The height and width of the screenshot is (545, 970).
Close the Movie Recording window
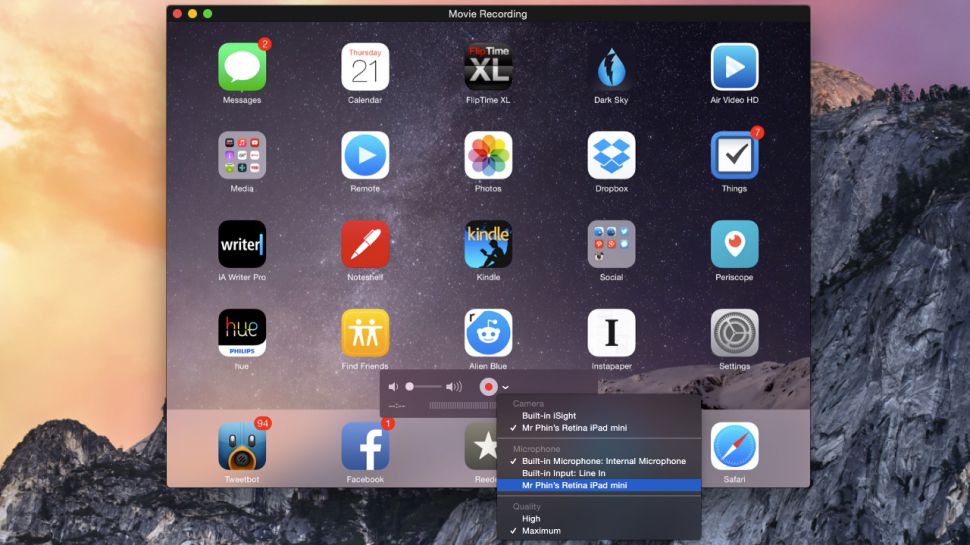click(178, 14)
